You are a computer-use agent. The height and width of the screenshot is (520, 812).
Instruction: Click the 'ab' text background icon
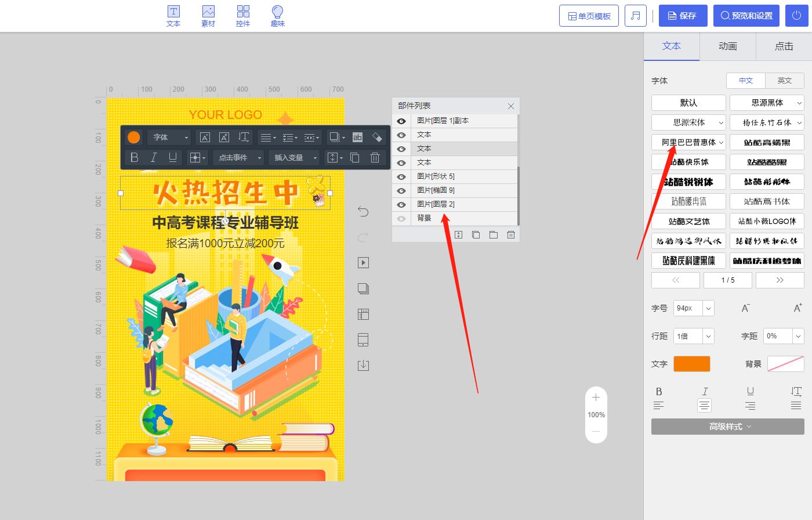tap(358, 138)
